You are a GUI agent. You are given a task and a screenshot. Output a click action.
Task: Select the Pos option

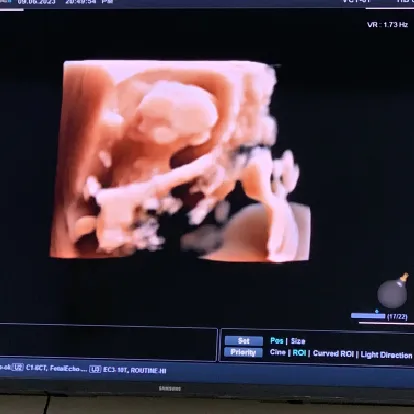coord(277,341)
